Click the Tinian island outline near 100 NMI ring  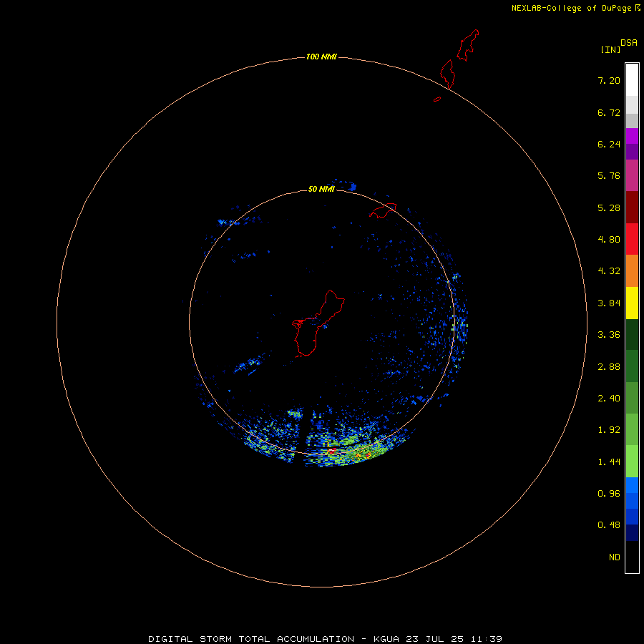coord(448,74)
